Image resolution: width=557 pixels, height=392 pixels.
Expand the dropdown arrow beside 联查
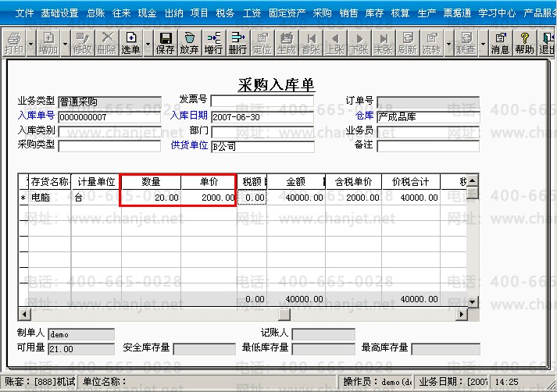pos(483,44)
